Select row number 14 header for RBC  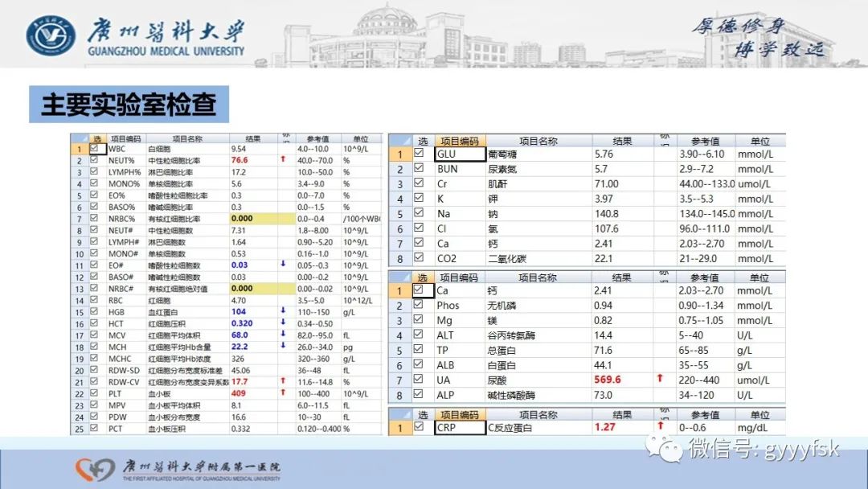[x=79, y=301]
